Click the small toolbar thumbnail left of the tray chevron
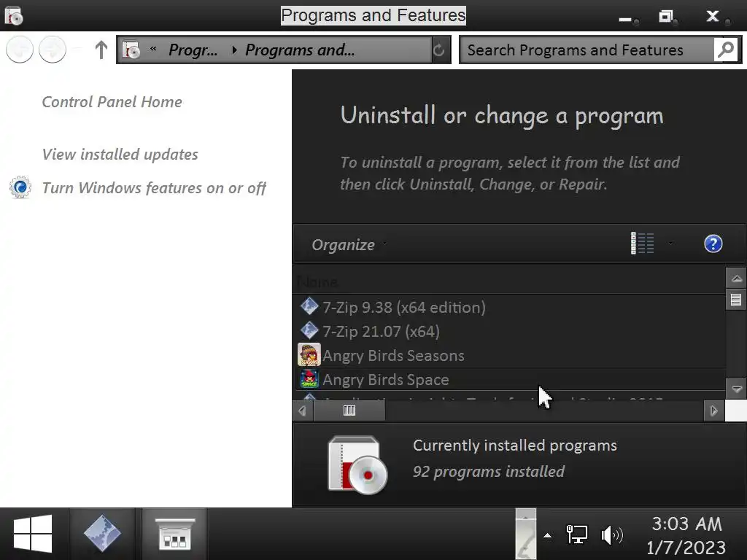Image resolution: width=747 pixels, height=560 pixels. click(525, 534)
